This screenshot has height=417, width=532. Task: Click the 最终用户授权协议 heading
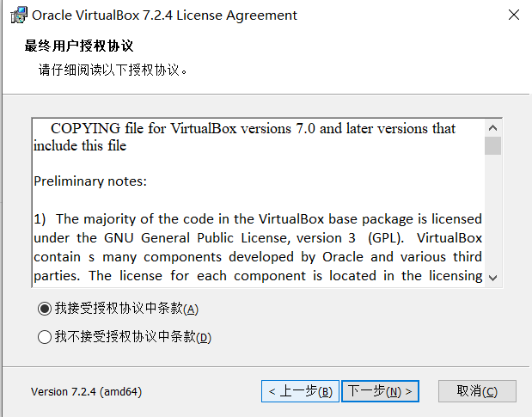(79, 46)
